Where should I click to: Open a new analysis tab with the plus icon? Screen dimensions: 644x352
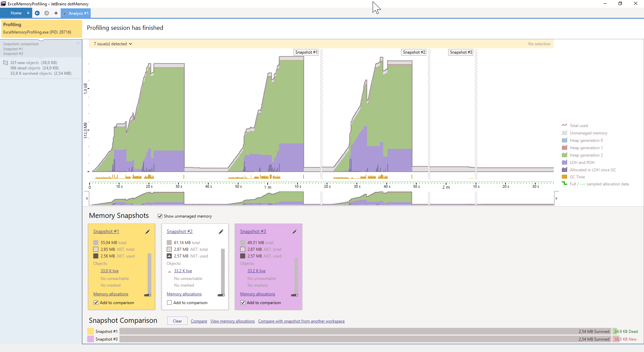pyautogui.click(x=56, y=13)
